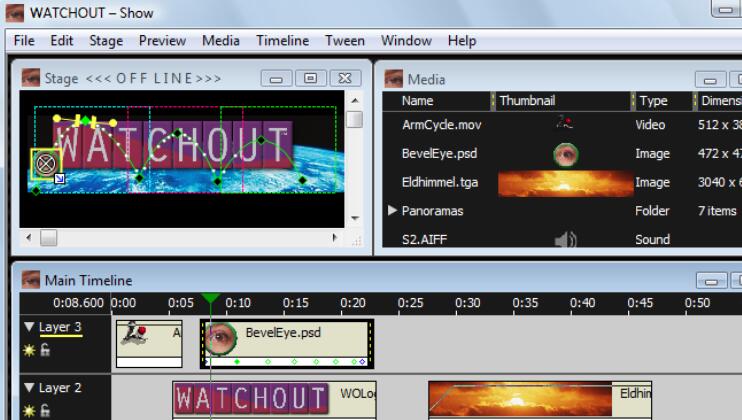Select WATCHOUT logo cue on Layer 2
The width and height of the screenshot is (742, 420).
click(274, 400)
